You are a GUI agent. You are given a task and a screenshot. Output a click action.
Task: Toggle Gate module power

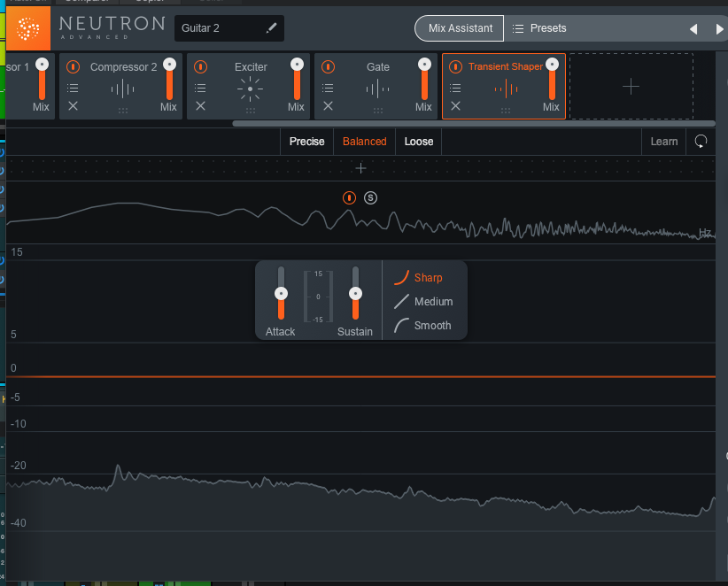tap(329, 66)
